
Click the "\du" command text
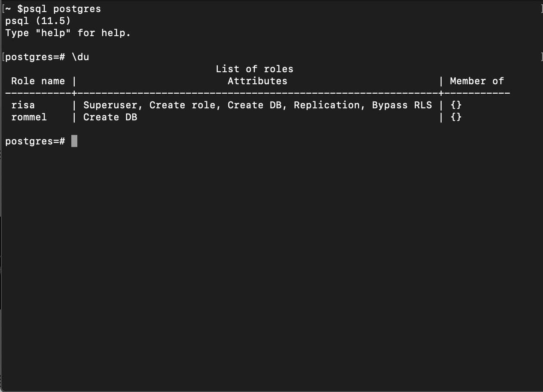click(80, 57)
